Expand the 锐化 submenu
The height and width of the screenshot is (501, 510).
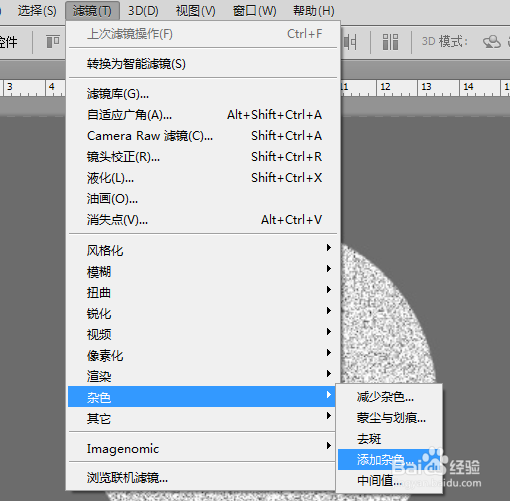point(202,313)
